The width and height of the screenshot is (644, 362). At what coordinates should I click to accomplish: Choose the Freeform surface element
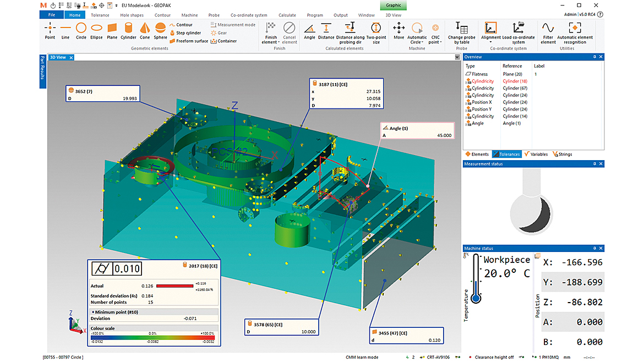pos(189,41)
